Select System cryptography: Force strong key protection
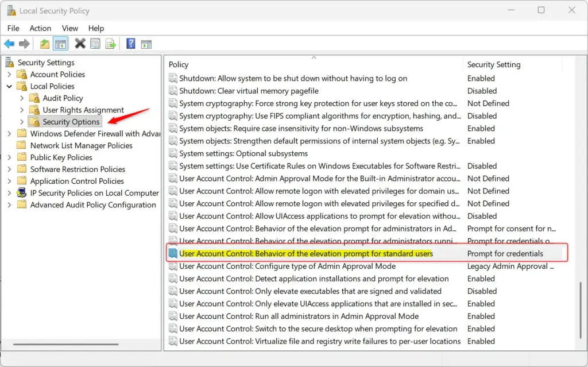Viewport: 588px width, 367px height. 318,103
